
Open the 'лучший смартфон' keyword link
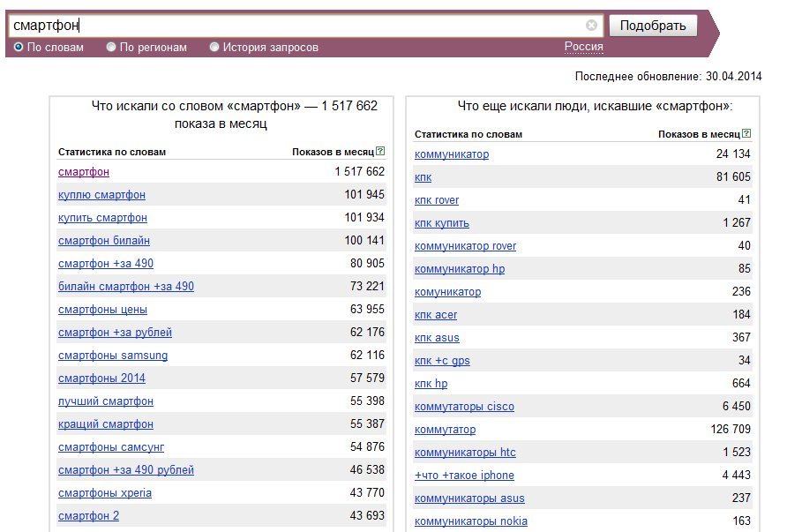coord(106,401)
